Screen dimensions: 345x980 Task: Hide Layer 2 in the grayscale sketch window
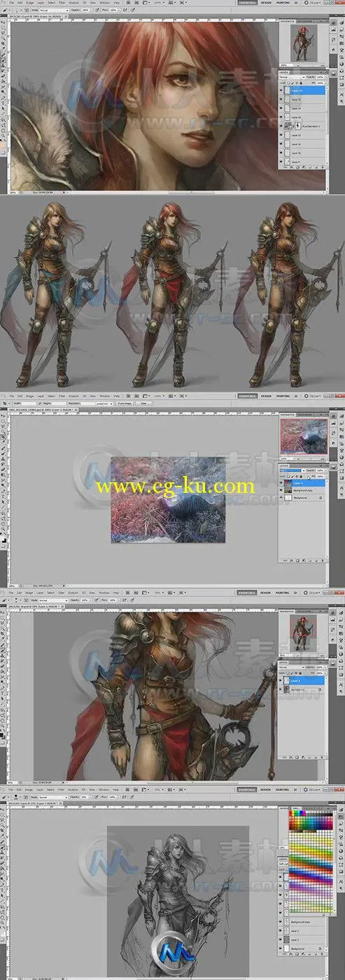click(x=280, y=930)
